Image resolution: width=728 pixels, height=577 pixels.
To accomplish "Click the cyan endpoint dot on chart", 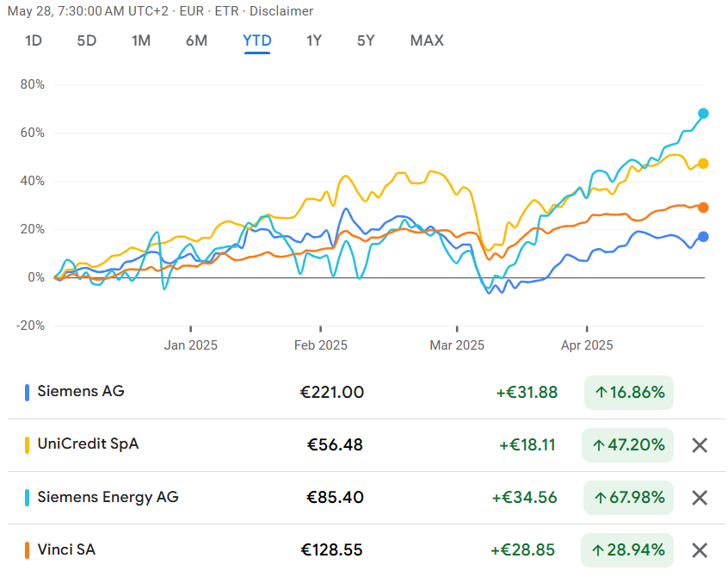I will point(703,114).
